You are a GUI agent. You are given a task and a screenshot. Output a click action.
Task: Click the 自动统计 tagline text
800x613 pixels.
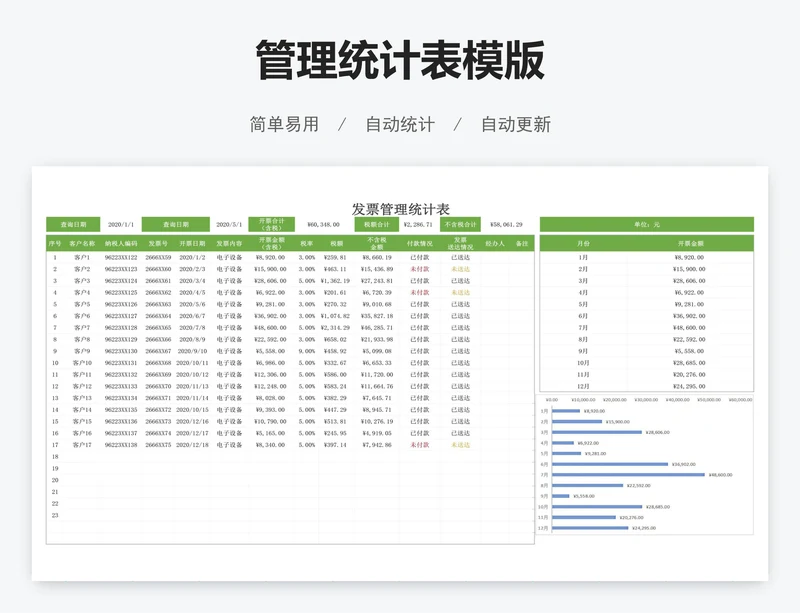coord(400,125)
